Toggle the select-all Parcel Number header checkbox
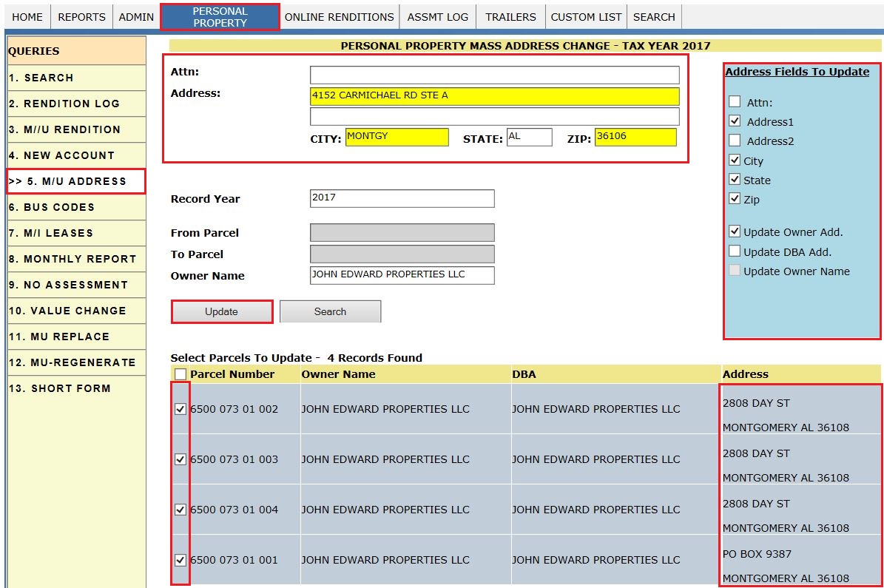The width and height of the screenshot is (884, 588). [x=180, y=374]
